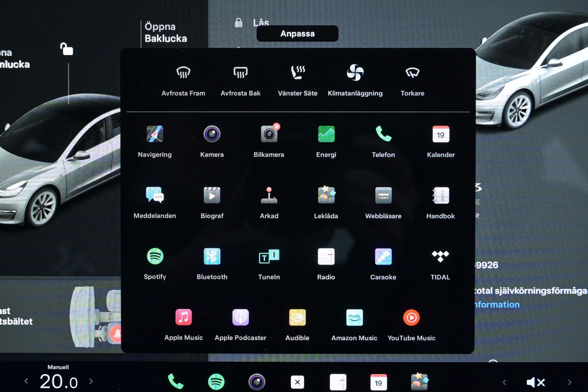The width and height of the screenshot is (588, 392).
Task: Open camera from bottom dock
Action: (x=257, y=382)
